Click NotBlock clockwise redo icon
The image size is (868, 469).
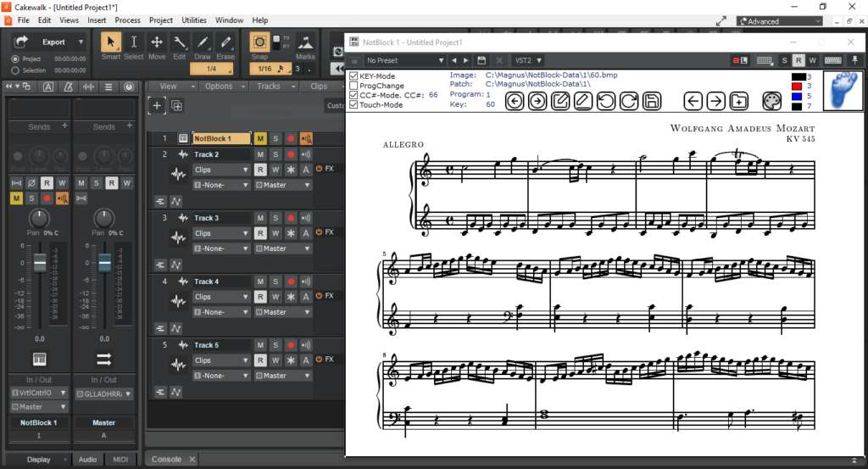tap(629, 101)
